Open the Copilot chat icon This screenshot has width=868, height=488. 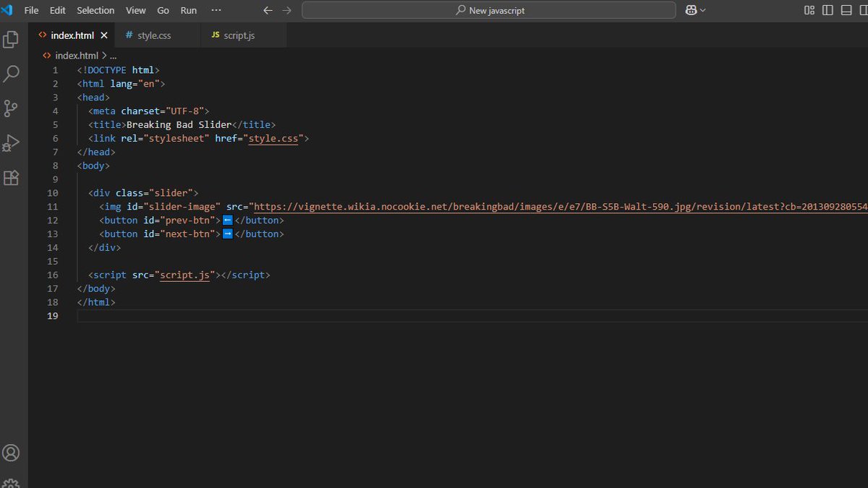pyautogui.click(x=691, y=10)
